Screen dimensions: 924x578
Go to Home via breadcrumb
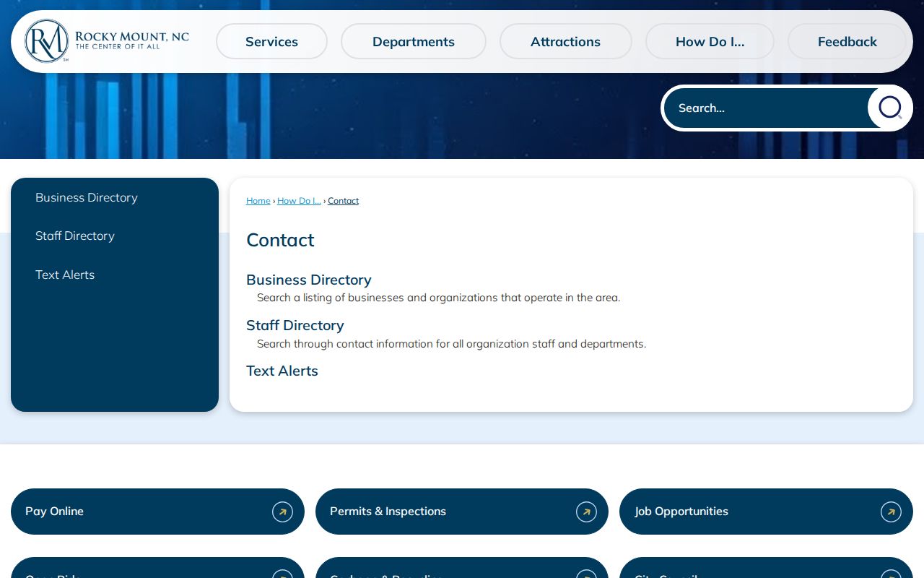(x=258, y=201)
